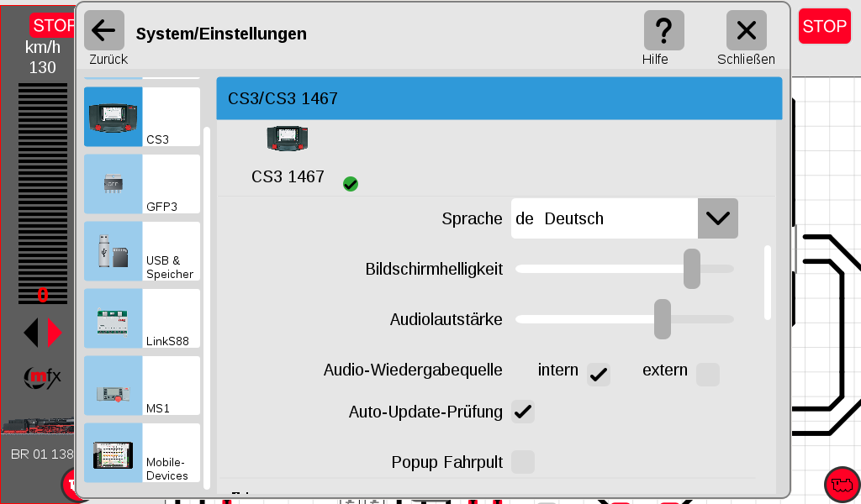Click the Bildschirmhelligkeit slider handle
Screen dimensions: 861x504
692,269
